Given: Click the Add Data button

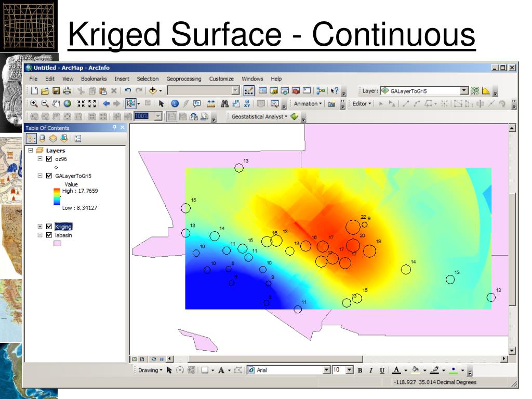Looking at the screenshot, I should click(153, 90).
